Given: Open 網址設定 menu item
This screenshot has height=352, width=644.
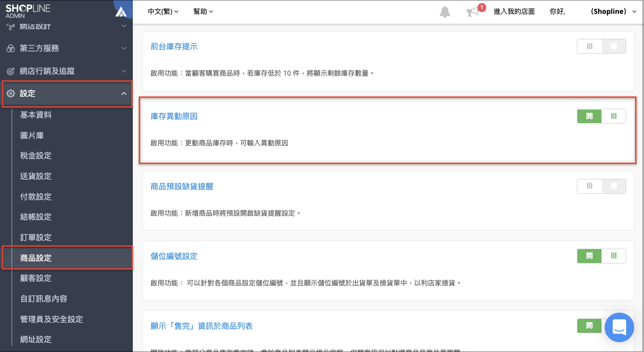Looking at the screenshot, I should [x=36, y=339].
